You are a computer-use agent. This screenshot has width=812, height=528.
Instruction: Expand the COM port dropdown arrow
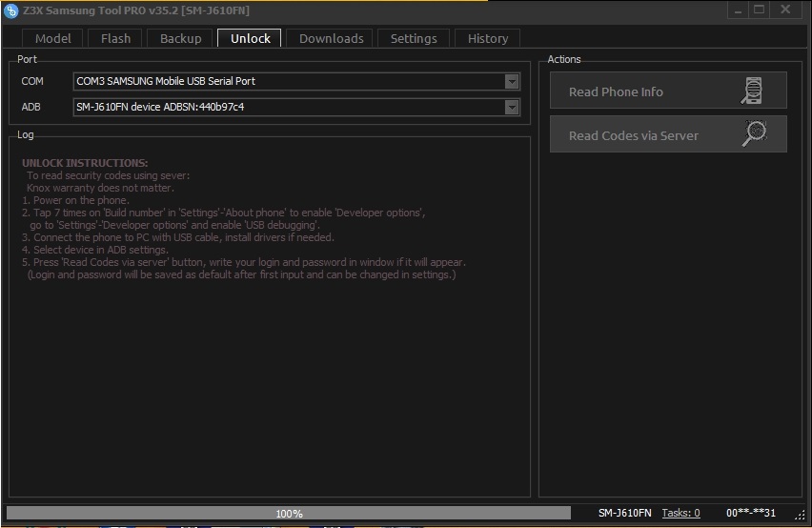512,81
